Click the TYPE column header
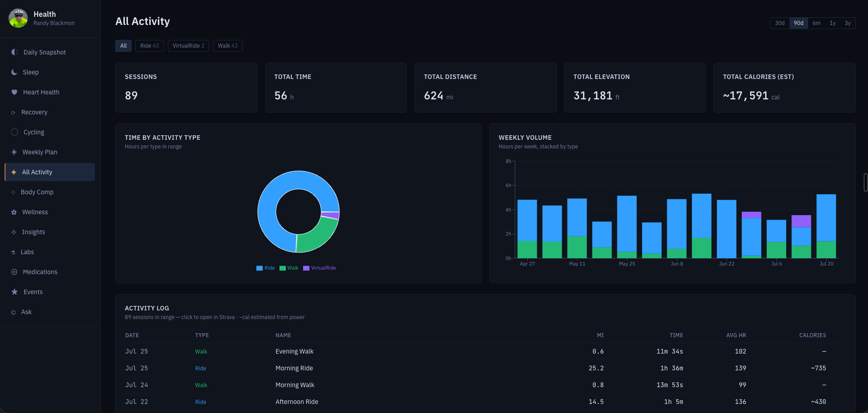The image size is (868, 413). coord(202,335)
